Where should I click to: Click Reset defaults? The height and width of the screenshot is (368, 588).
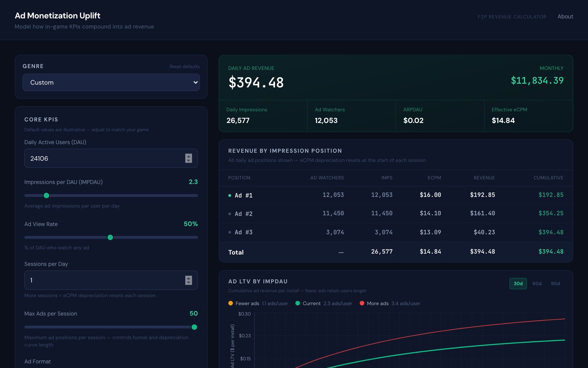click(184, 67)
